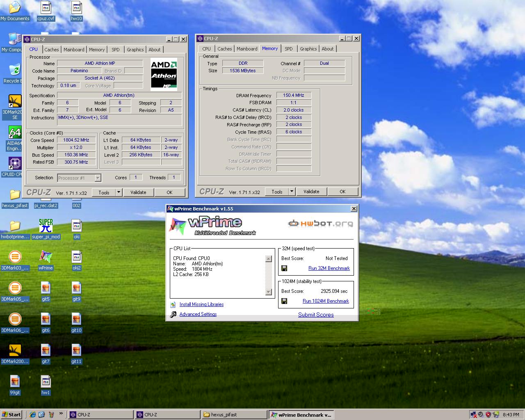Open Processor #1 selection dropdown
525x420 pixels.
point(98,178)
